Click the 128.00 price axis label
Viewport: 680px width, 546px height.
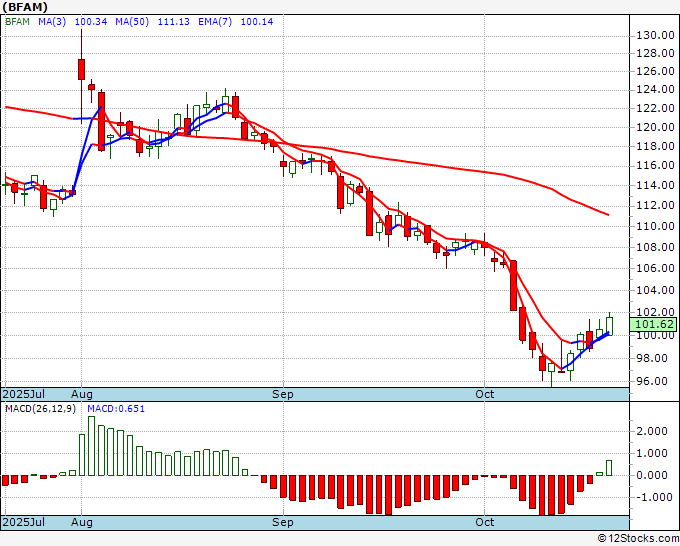[655, 53]
